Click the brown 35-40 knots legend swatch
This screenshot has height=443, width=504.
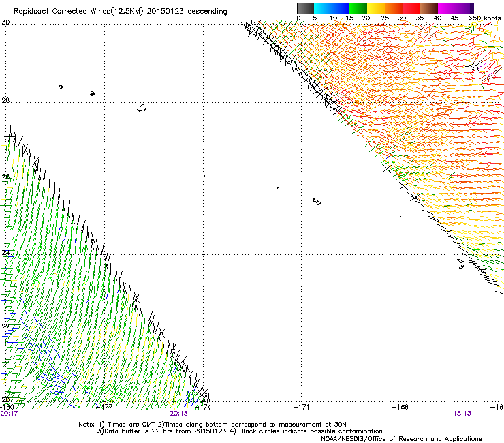click(x=429, y=8)
